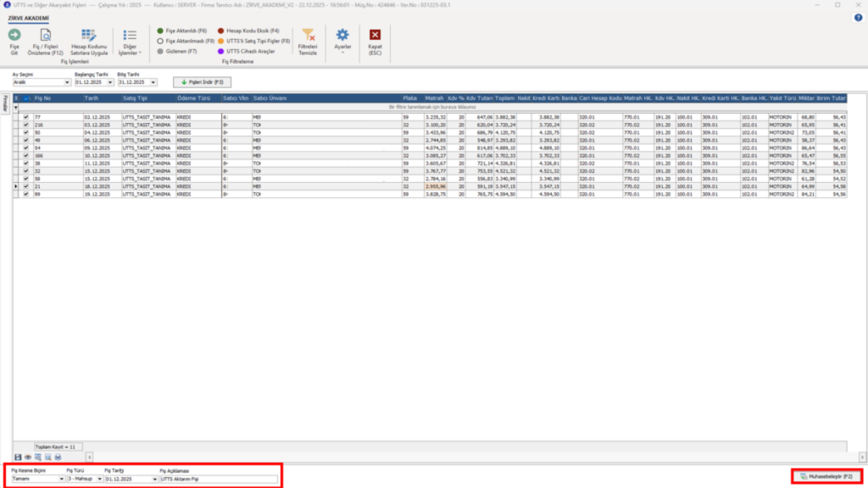
Task: Click the eye view icon below grid
Action: pyautogui.click(x=28, y=457)
